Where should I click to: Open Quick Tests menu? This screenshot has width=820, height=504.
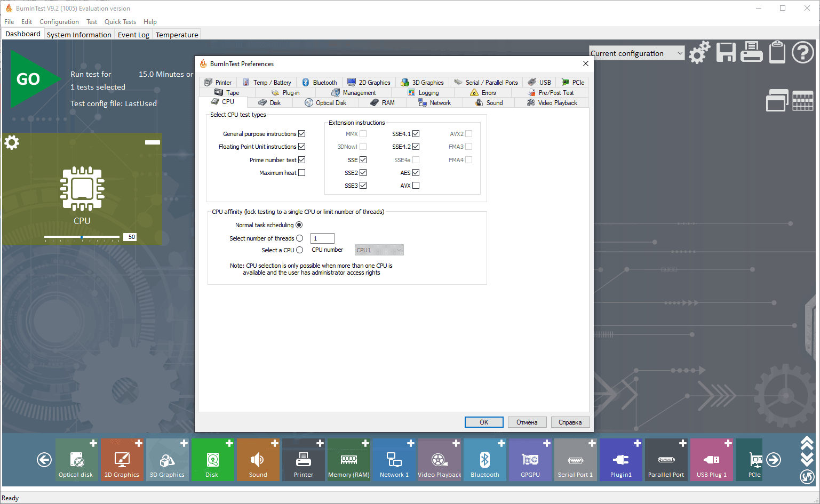pos(120,22)
